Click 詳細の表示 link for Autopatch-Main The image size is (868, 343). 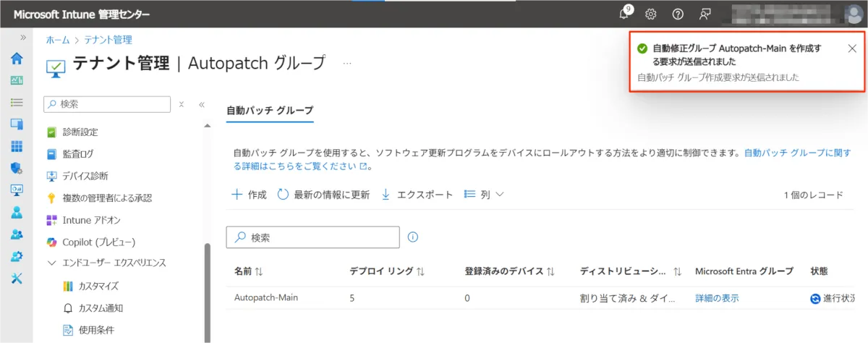coord(717,298)
